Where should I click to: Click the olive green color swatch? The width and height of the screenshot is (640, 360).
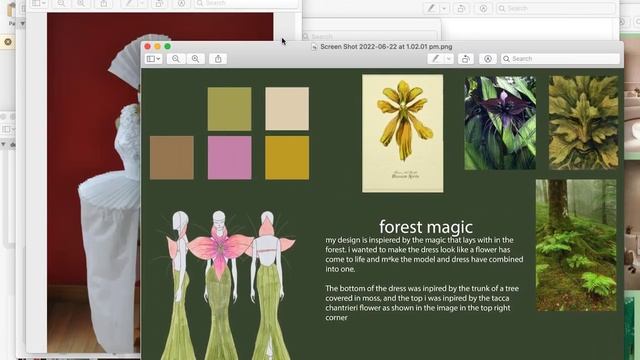(229, 109)
